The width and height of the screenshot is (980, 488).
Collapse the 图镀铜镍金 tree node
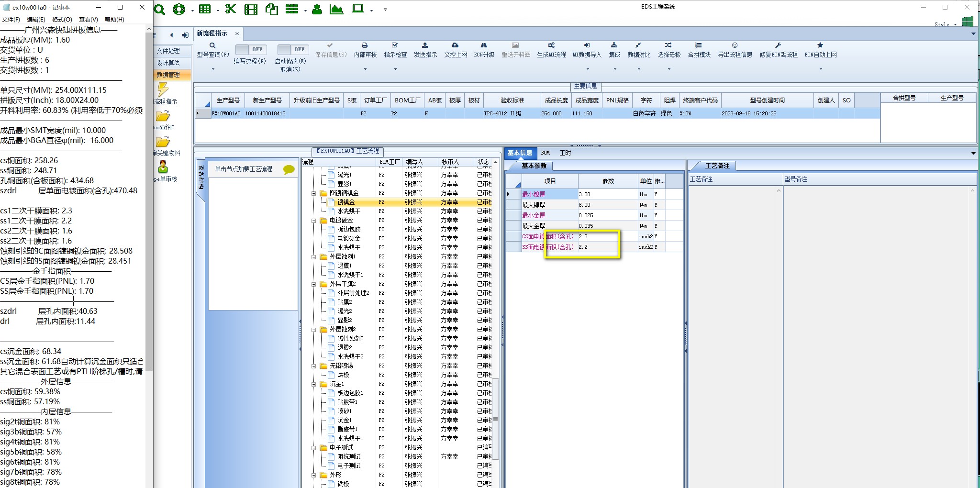coord(314,193)
